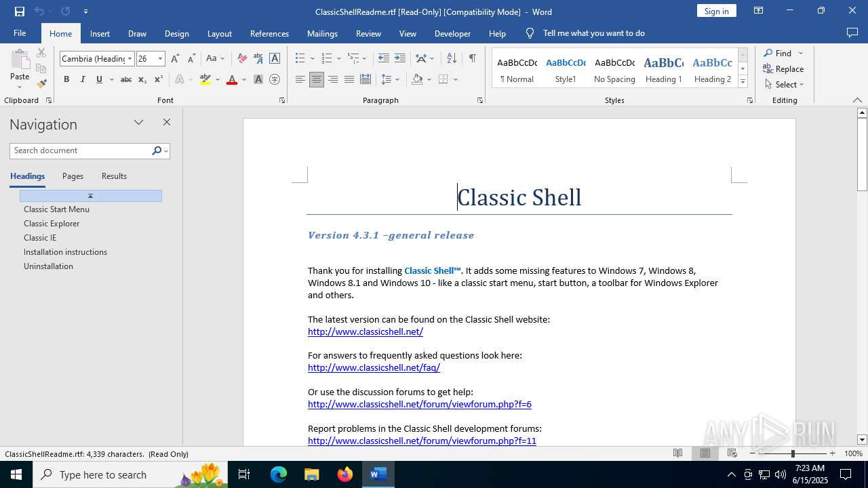Click the Save icon in title bar
Viewport: 868px width, 488px height.
20,12
